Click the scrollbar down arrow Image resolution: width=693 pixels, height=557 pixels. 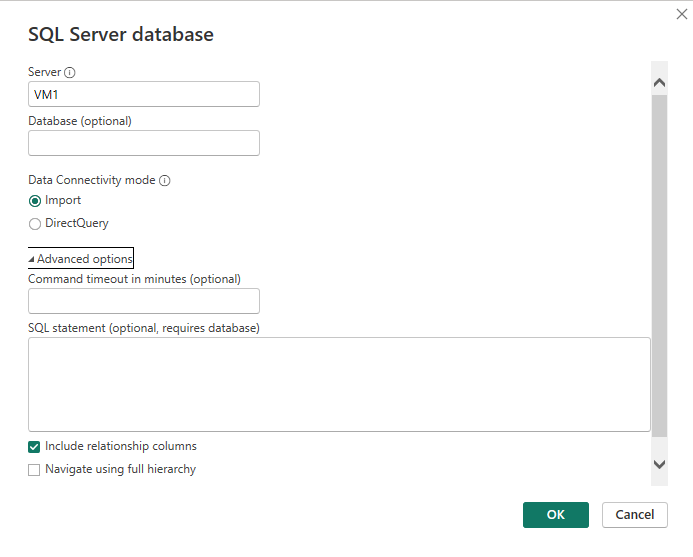point(659,464)
